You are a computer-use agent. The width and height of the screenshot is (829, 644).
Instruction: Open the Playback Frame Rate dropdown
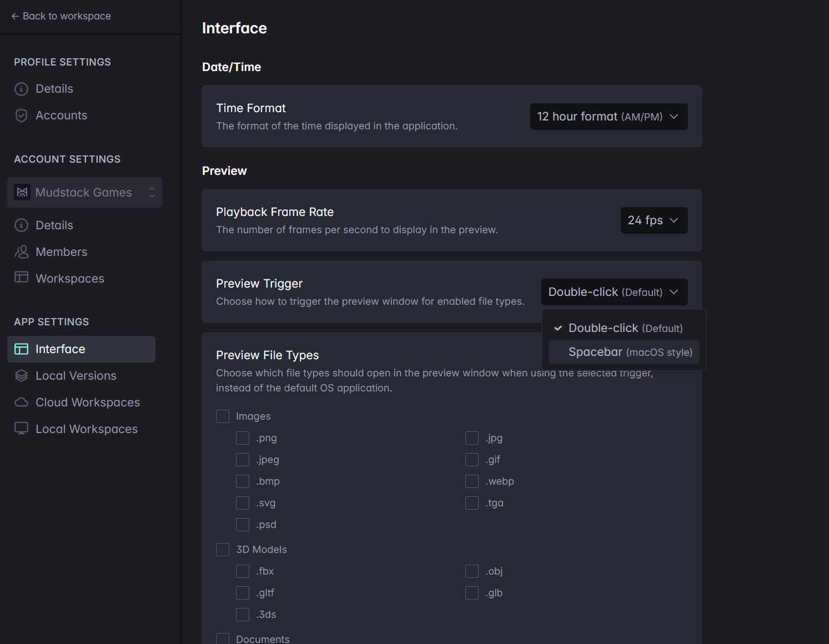[654, 220]
